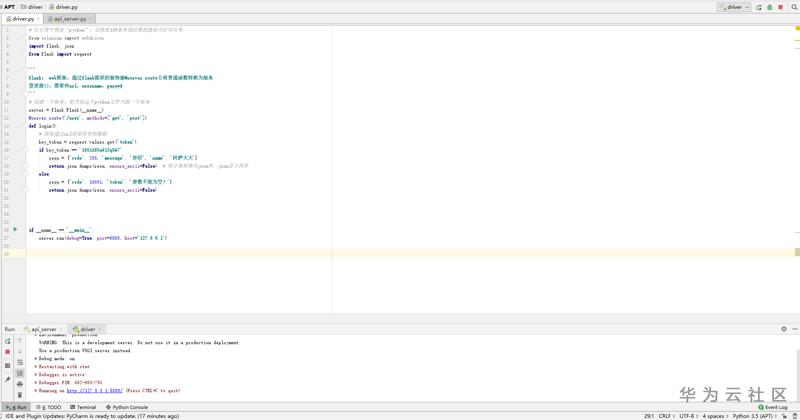Click the server.run(debug=True...) line
The width and height of the screenshot is (800, 420).
[x=103, y=238]
